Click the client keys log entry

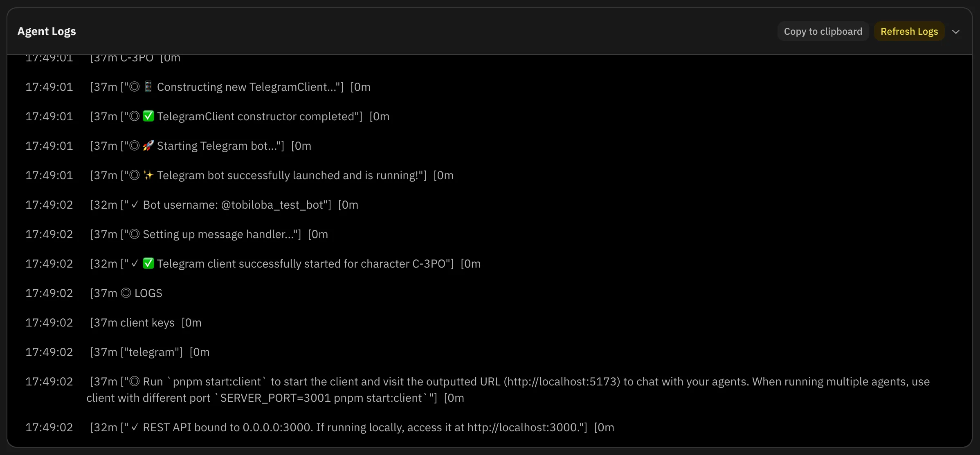click(x=146, y=322)
